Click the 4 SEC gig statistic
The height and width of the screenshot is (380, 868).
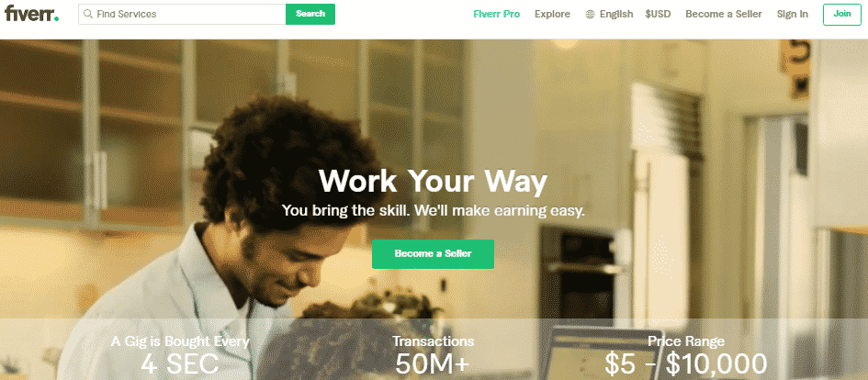click(x=180, y=364)
